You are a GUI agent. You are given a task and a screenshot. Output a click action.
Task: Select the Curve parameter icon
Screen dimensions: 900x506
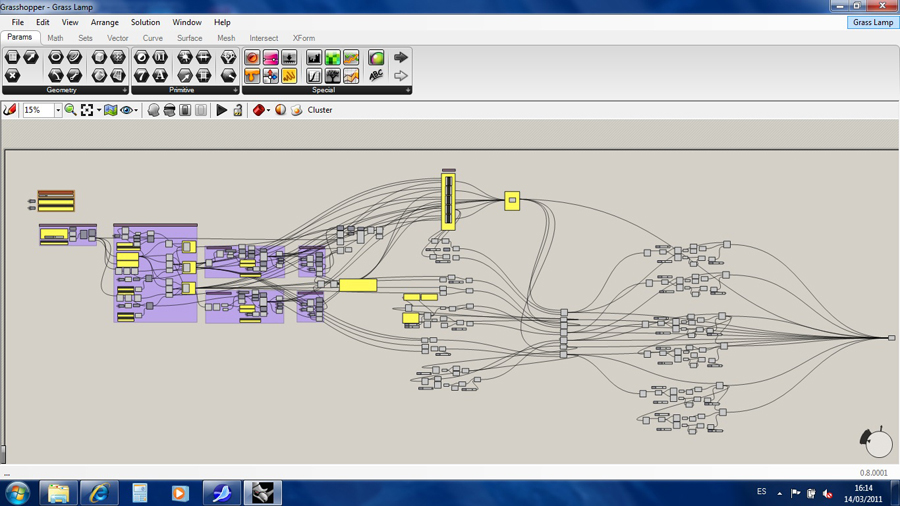[x=74, y=57]
